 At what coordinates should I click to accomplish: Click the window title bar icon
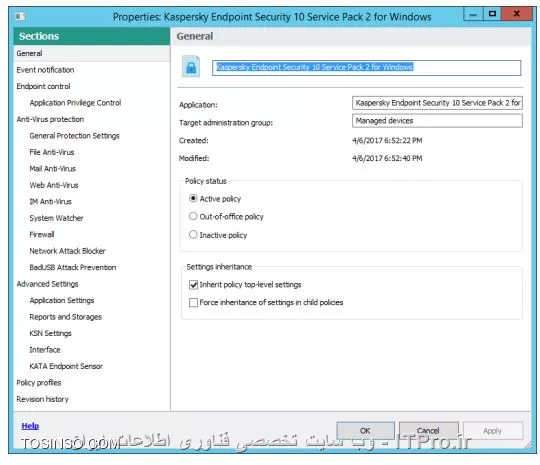20,17
